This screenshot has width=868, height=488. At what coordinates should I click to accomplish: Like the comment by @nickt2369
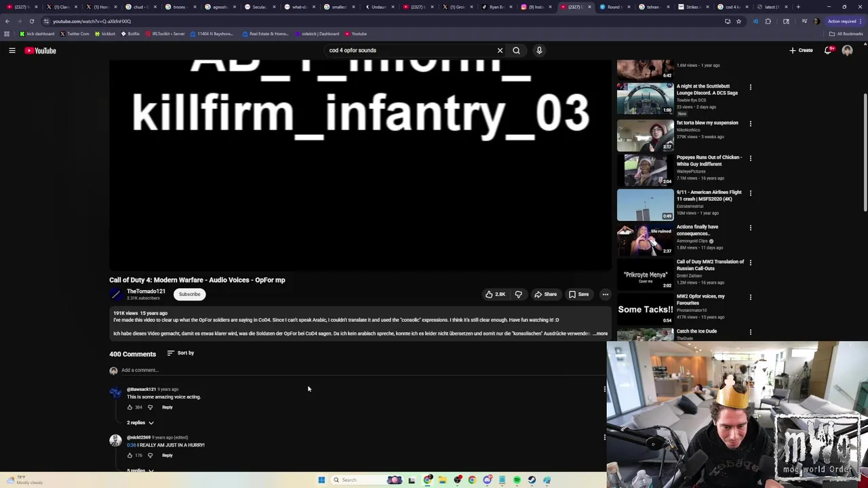[130, 455]
